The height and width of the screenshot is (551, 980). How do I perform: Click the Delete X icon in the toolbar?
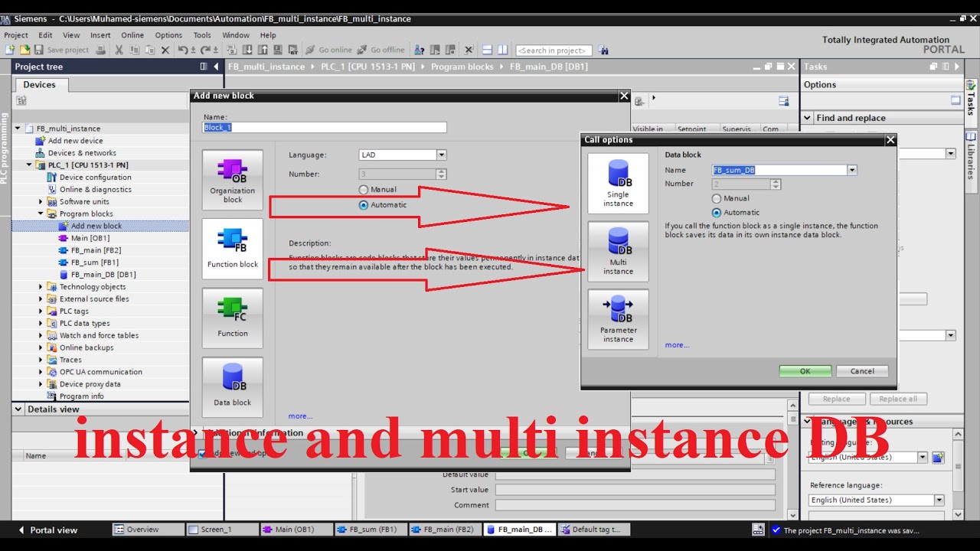tap(165, 50)
